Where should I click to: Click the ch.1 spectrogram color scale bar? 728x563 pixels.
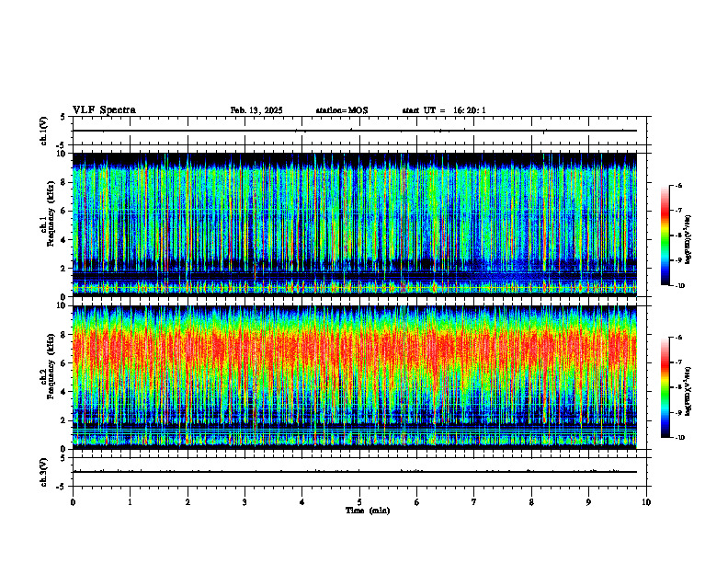click(x=665, y=236)
